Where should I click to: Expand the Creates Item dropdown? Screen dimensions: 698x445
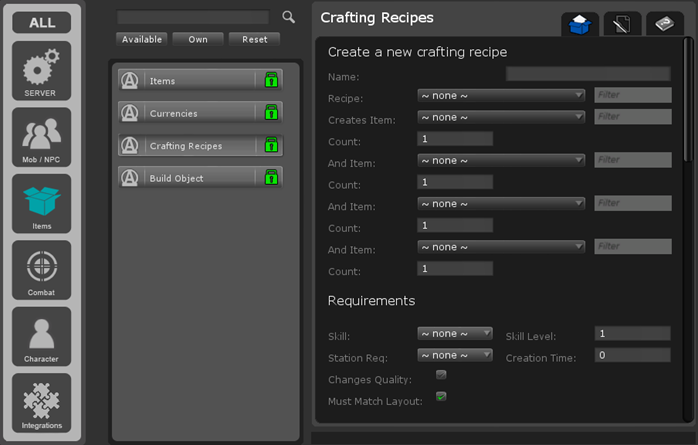[x=501, y=117]
